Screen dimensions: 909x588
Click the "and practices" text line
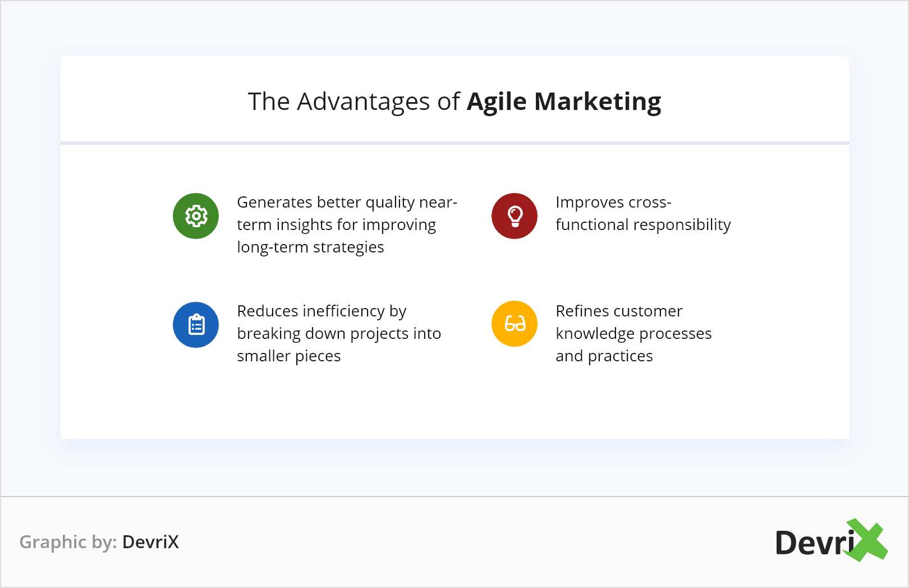point(604,356)
